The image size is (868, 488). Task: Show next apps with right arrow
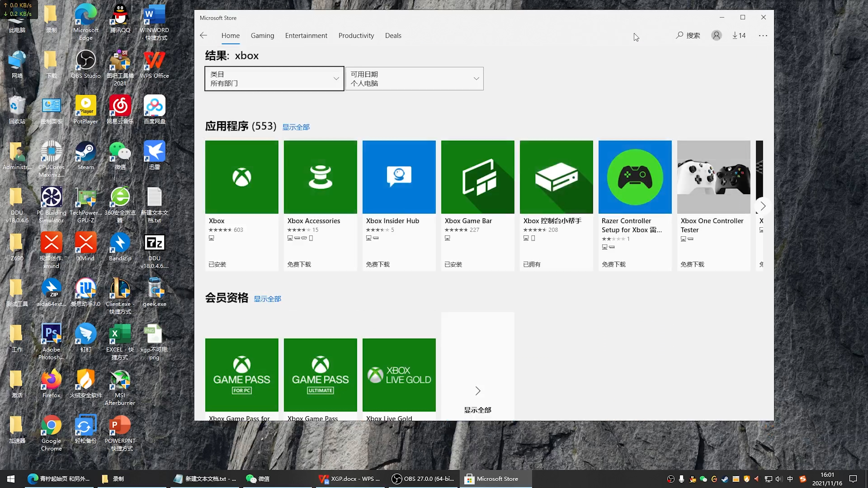(x=763, y=206)
